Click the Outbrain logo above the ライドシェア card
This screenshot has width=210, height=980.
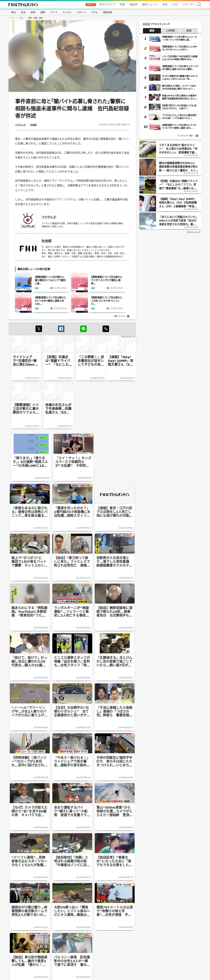pyautogui.click(x=128, y=336)
